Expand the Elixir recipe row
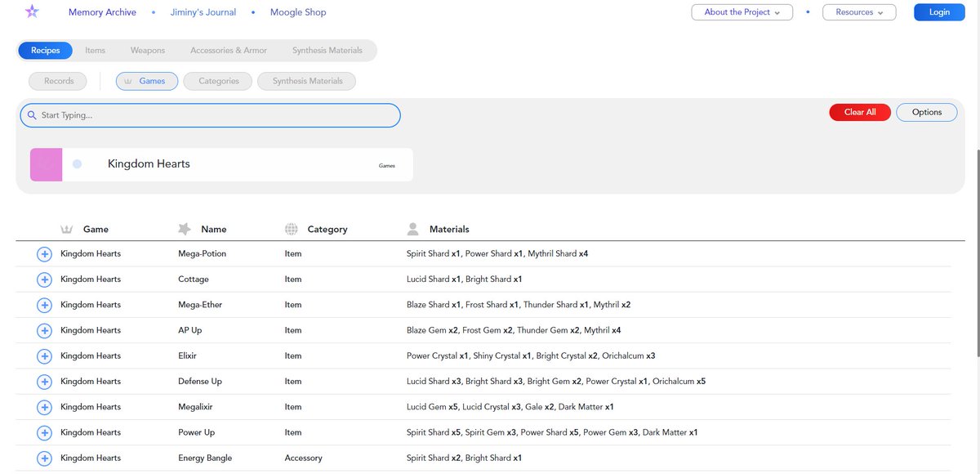The width and height of the screenshot is (980, 474). point(45,356)
